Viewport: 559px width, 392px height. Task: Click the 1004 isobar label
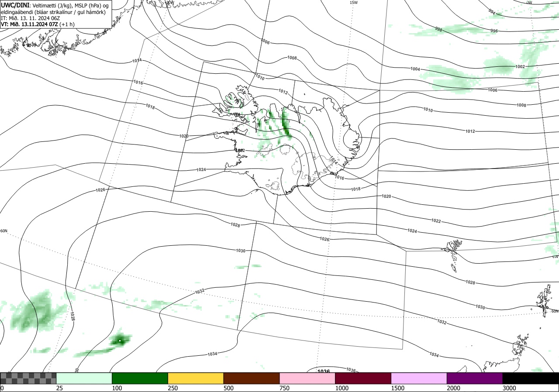pyautogui.click(x=415, y=69)
